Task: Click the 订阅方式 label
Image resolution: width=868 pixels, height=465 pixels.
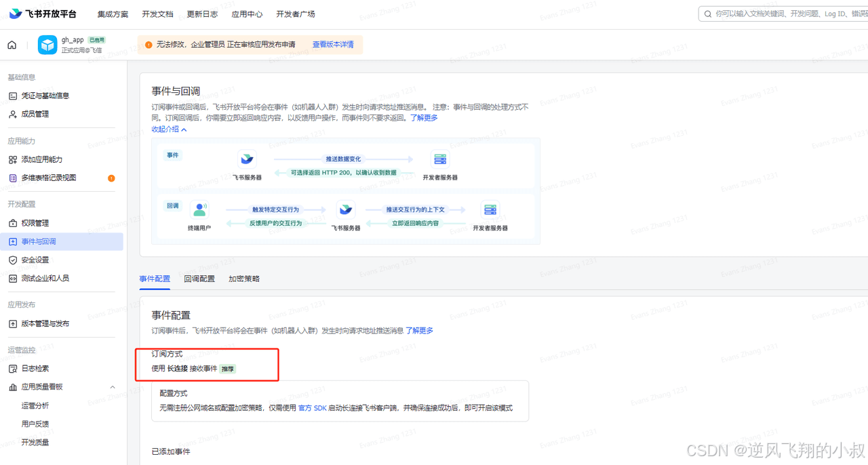Action: (167, 354)
